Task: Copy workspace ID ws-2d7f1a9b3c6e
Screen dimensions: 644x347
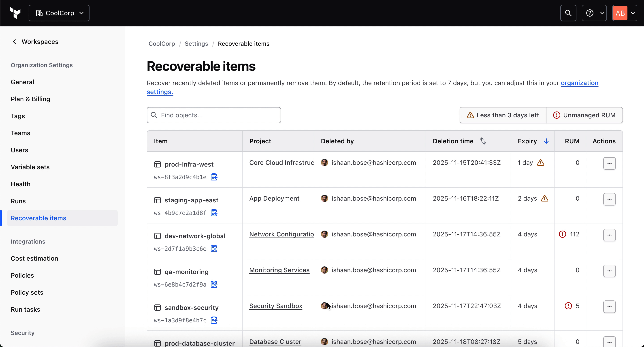Action: 214,248
